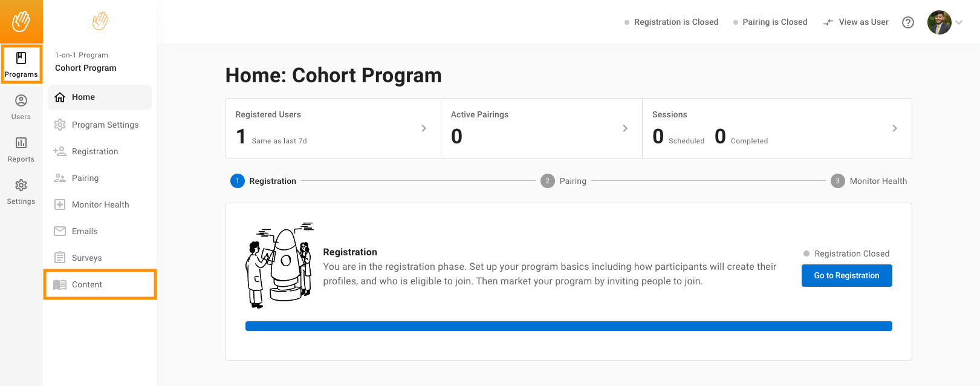Click the user profile avatar photo
980x386 pixels.
[939, 22]
